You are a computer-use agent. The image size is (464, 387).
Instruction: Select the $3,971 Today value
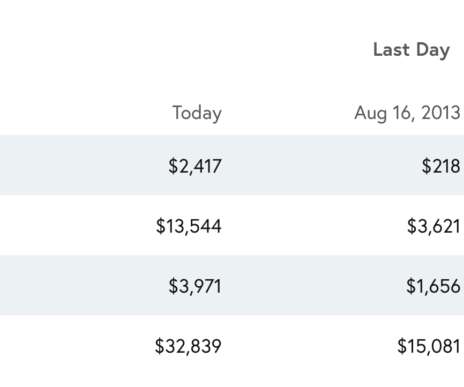[x=195, y=286]
